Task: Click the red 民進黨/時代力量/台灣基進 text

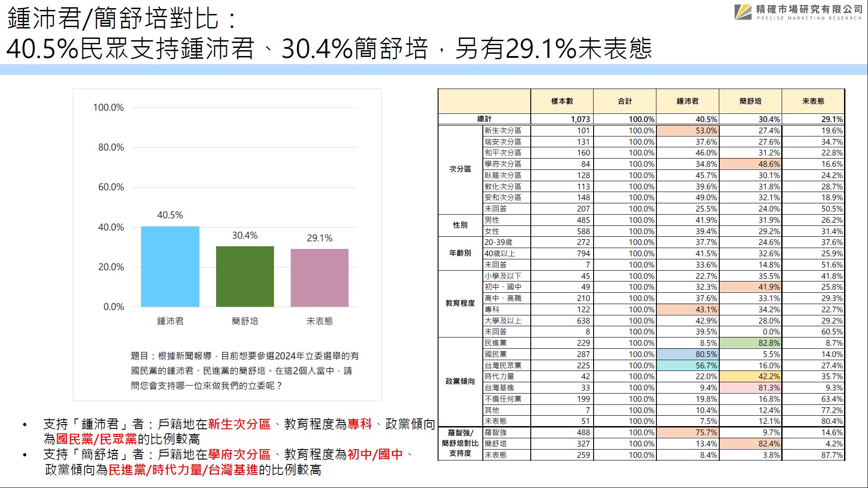Action: [183, 470]
